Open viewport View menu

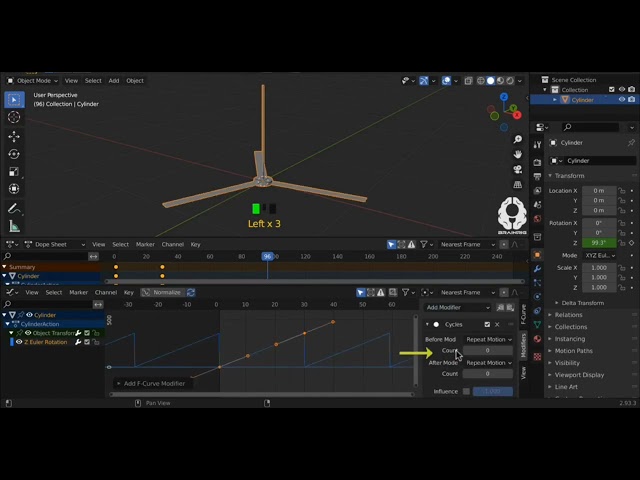[71, 81]
